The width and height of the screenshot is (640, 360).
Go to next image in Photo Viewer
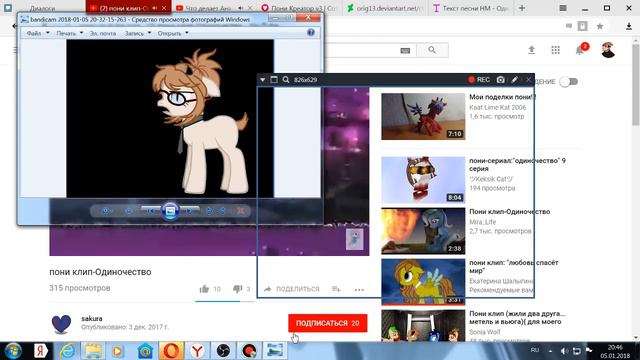click(190, 211)
